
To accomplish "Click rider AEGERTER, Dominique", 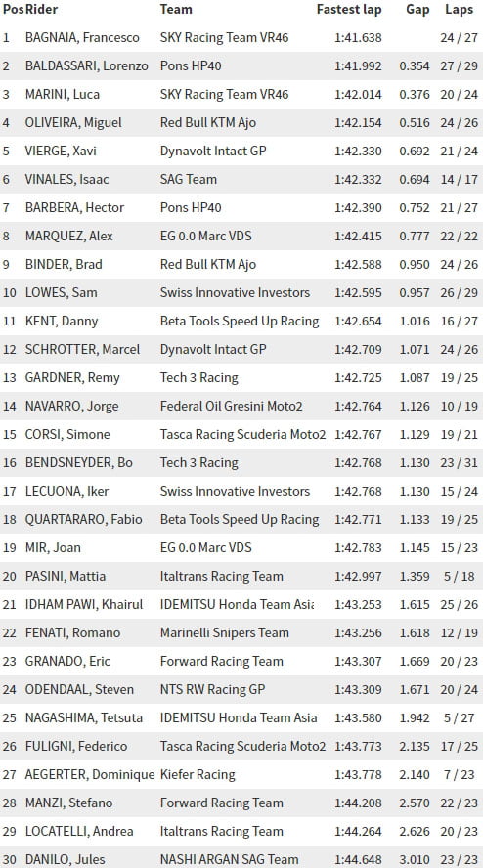I will coord(89,774).
